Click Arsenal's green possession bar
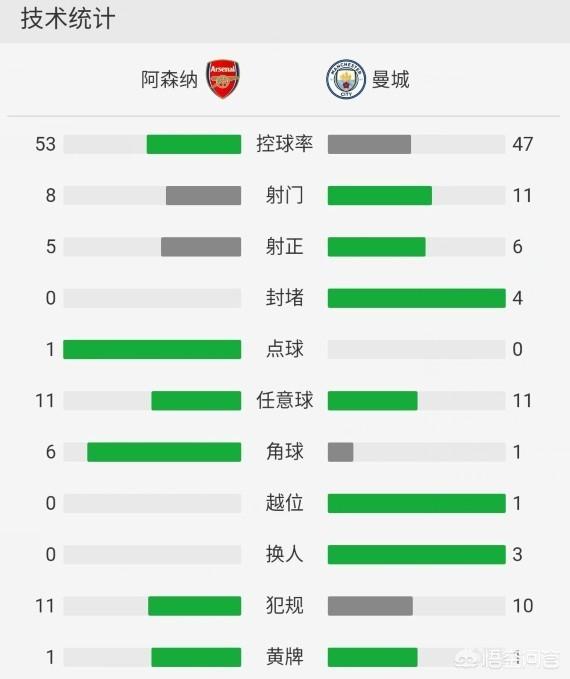 [194, 144]
